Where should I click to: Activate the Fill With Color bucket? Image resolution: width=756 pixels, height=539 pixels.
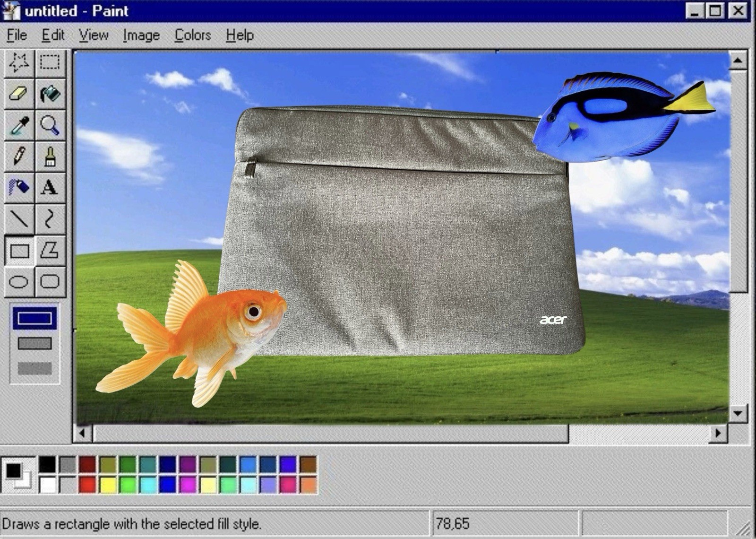[x=50, y=94]
